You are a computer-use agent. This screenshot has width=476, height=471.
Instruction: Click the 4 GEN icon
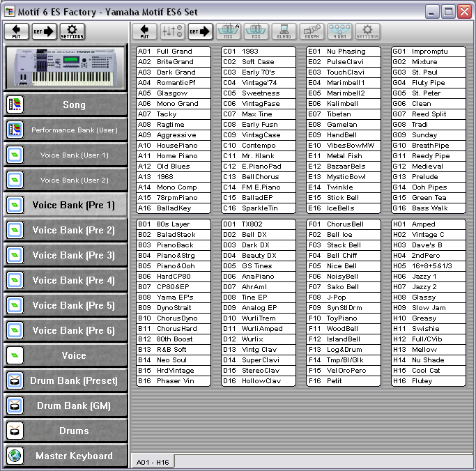[x=339, y=31]
